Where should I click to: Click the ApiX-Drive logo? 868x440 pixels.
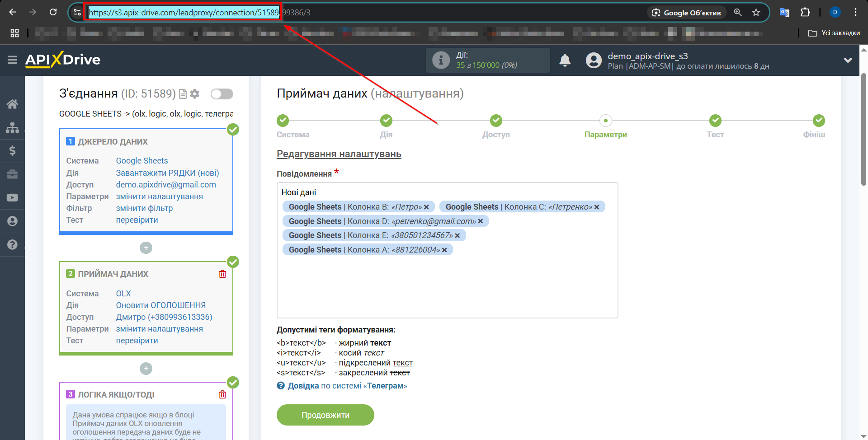[63, 60]
